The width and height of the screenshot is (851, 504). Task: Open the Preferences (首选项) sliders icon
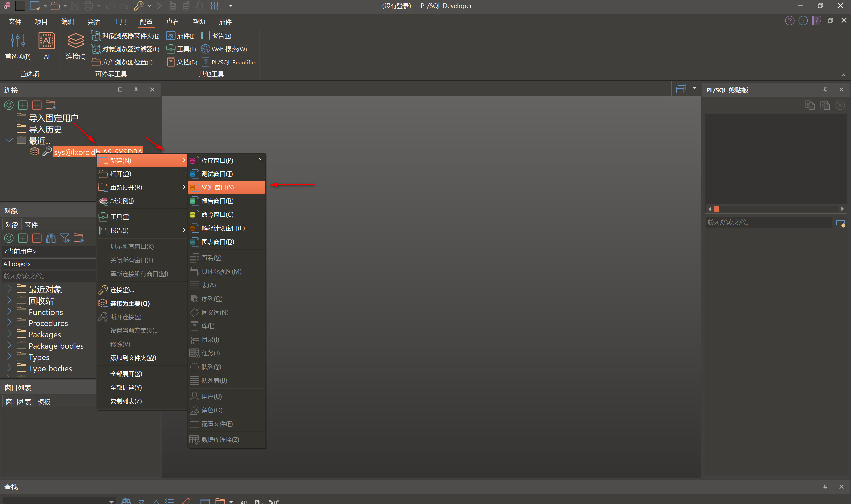coord(18,41)
